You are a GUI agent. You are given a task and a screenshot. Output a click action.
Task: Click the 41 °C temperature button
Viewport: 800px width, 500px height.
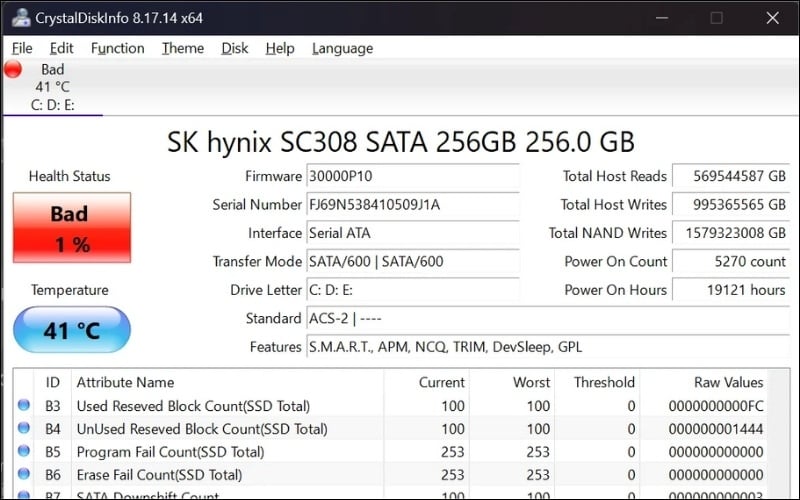coord(71,331)
